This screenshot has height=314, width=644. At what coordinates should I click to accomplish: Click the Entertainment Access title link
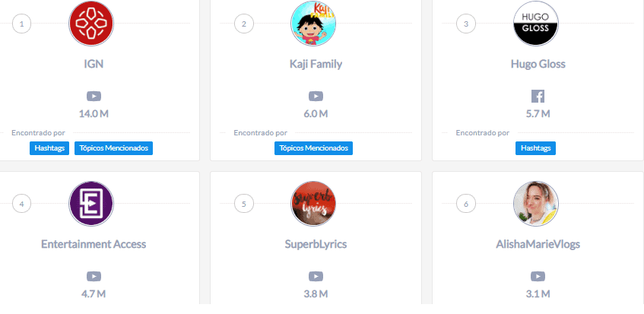coord(94,244)
